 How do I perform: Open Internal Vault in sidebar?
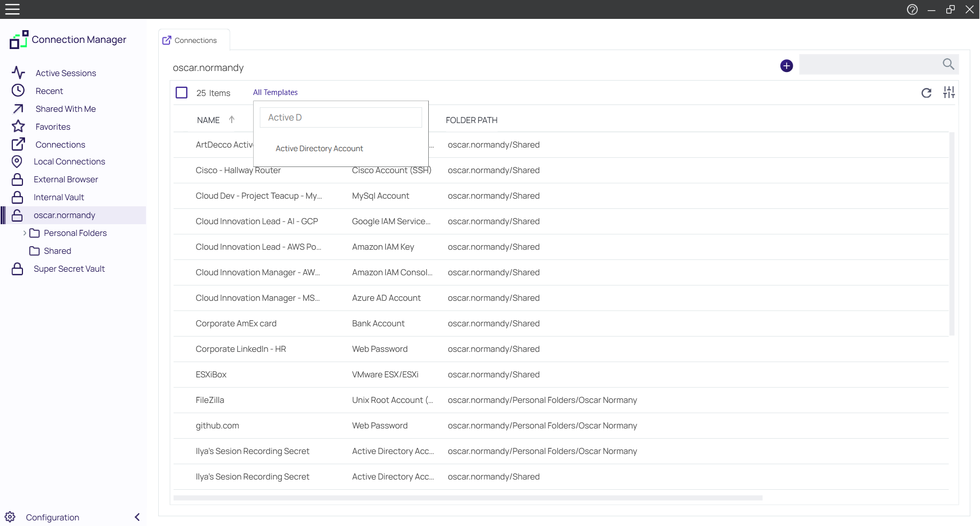click(59, 197)
